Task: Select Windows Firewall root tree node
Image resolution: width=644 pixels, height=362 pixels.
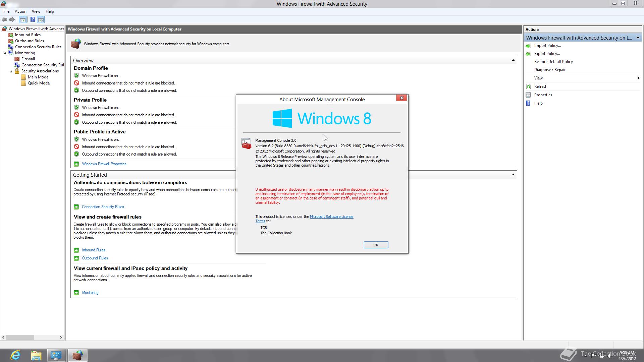Action: [x=36, y=29]
